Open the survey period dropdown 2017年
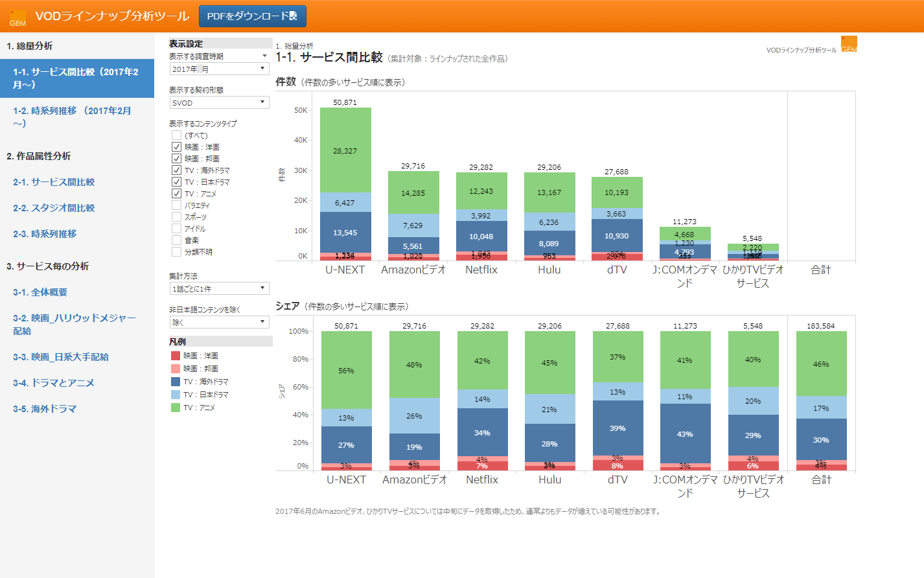The height and width of the screenshot is (578, 924). tap(219, 69)
